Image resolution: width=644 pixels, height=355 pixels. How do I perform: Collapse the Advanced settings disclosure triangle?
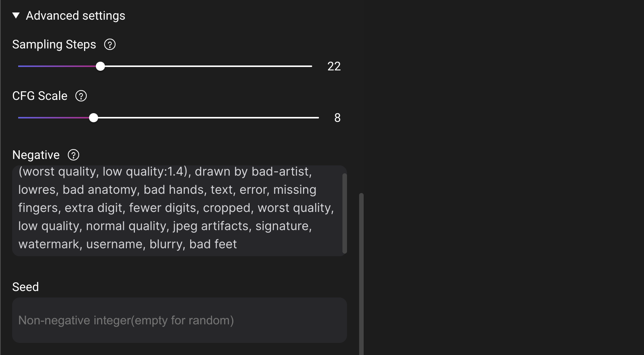(x=16, y=16)
